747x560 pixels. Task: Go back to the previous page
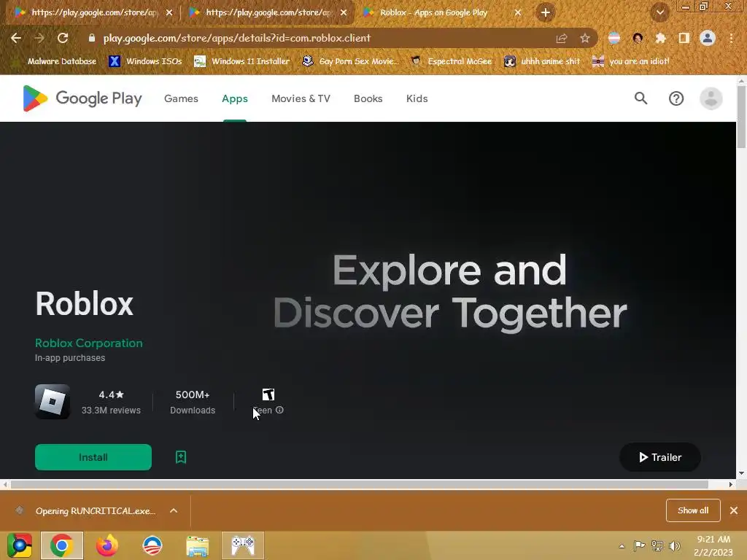tap(16, 38)
